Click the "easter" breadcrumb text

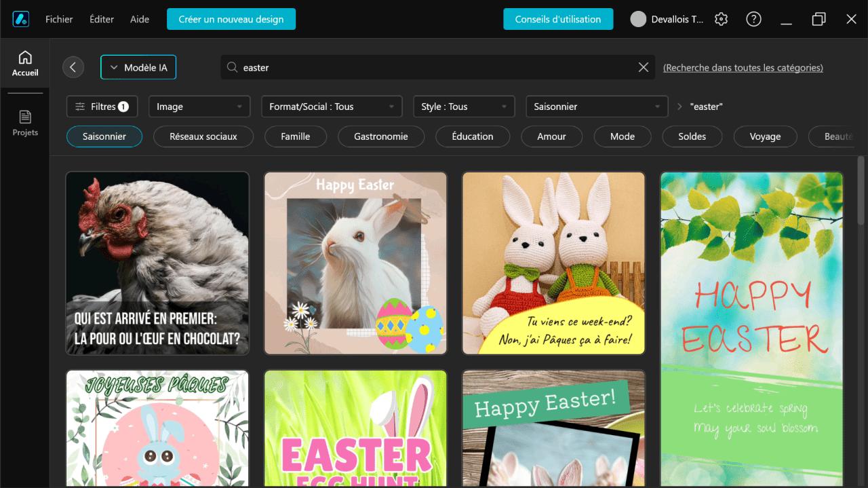pos(707,107)
